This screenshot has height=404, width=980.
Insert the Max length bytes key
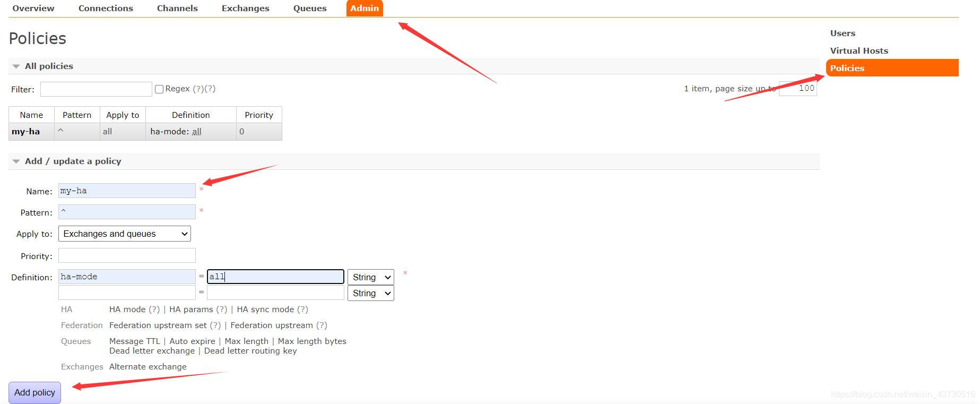pos(312,341)
